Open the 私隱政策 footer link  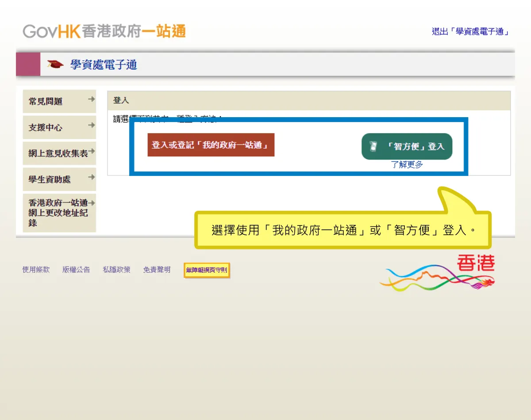click(x=116, y=270)
